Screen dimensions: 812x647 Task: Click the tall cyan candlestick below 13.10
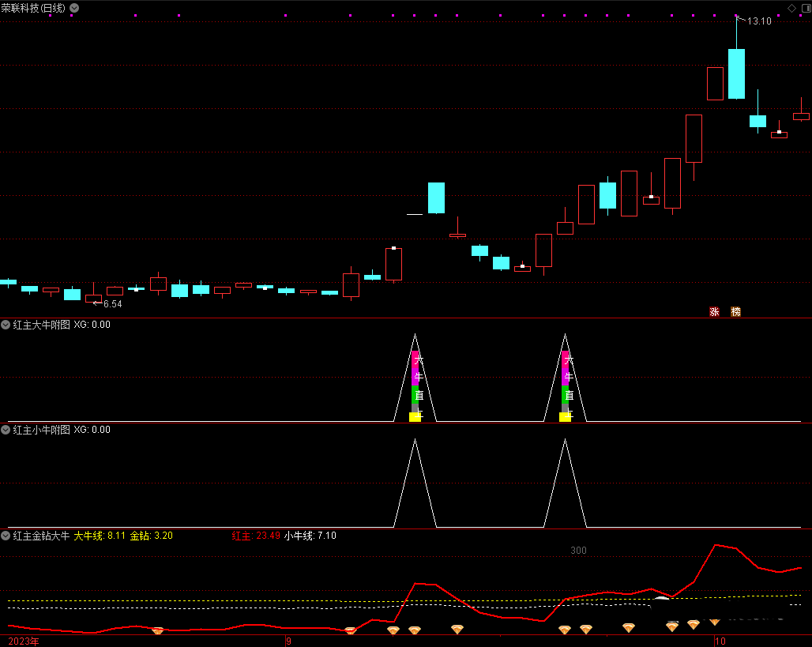736,73
